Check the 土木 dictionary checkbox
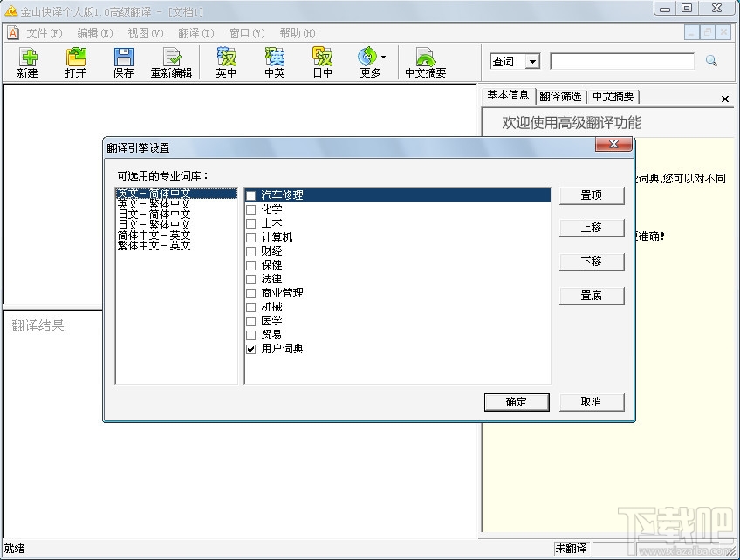The width and height of the screenshot is (740, 560). pos(251,223)
